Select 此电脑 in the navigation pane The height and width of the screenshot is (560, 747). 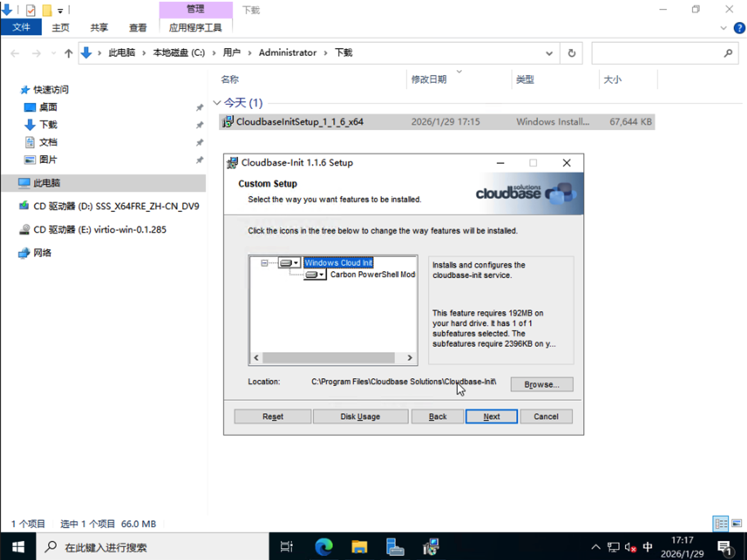coord(104,183)
